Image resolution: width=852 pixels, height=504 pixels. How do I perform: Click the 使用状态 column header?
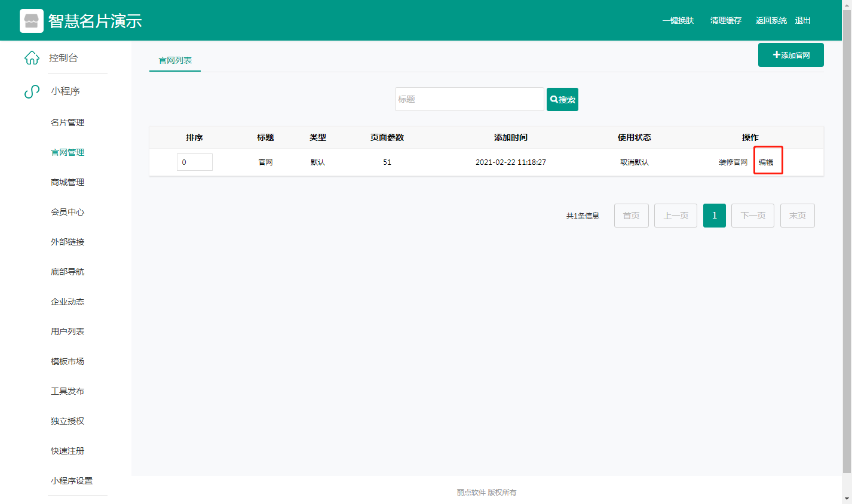point(635,137)
